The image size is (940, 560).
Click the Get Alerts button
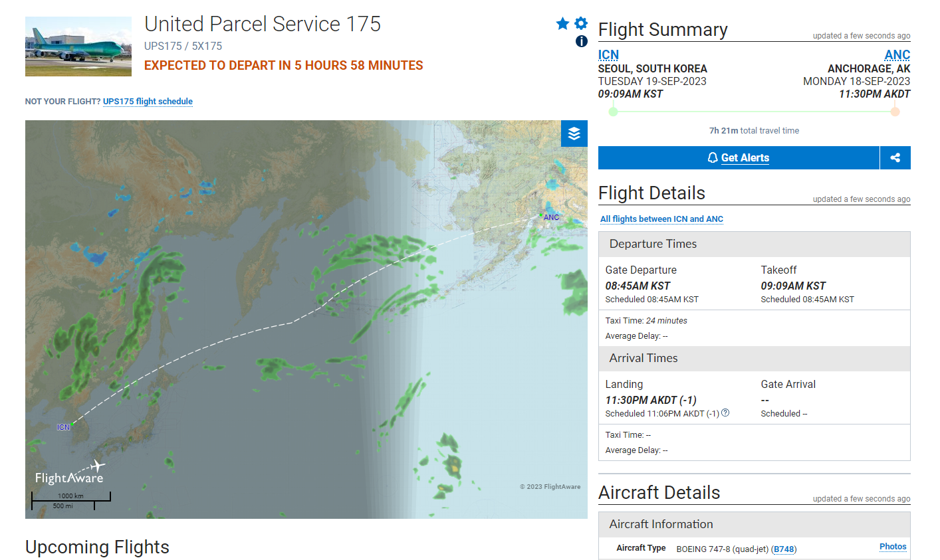click(x=739, y=158)
